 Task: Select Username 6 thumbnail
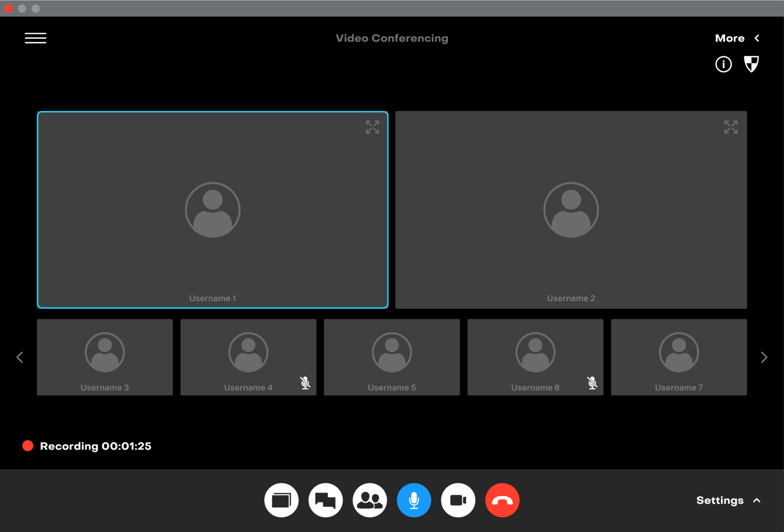click(535, 357)
